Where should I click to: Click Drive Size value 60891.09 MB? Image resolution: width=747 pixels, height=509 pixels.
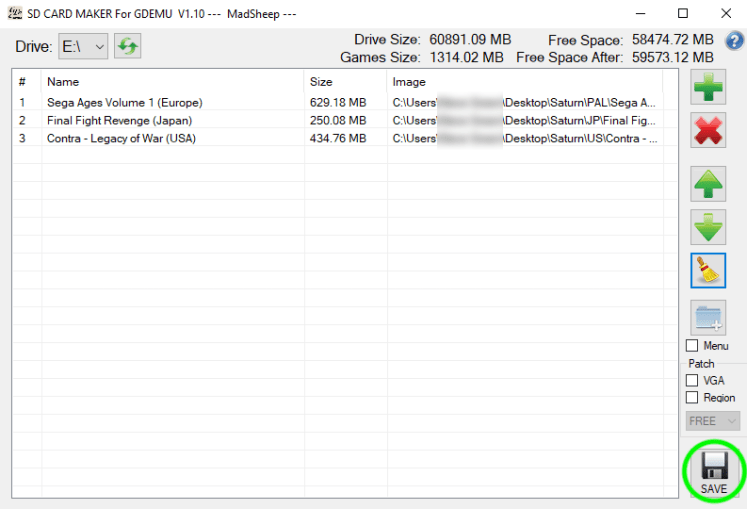pos(470,40)
